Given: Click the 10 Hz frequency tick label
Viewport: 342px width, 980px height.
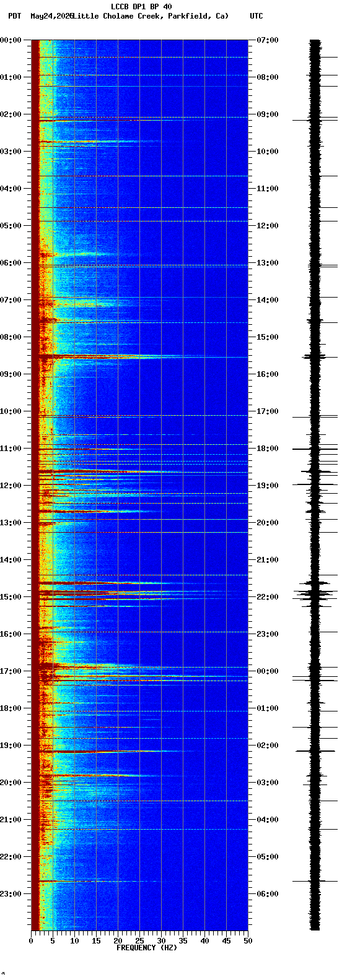Looking at the screenshot, I should pyautogui.click(x=74, y=941).
